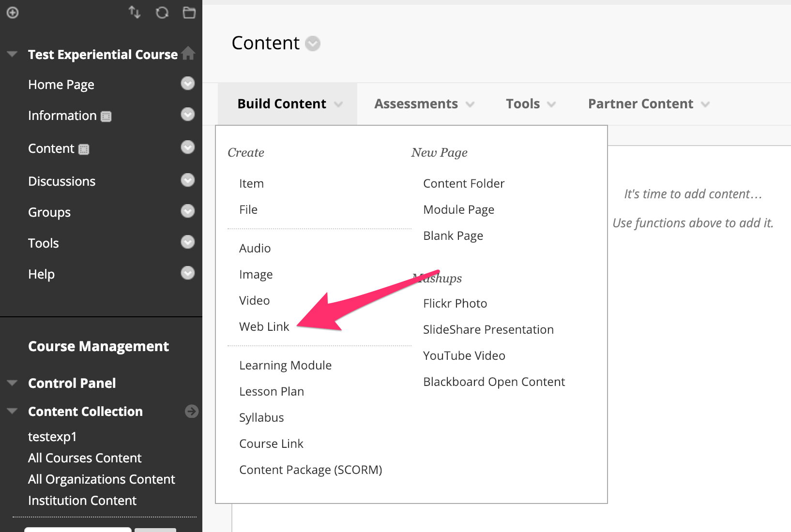791x532 pixels.
Task: Open the Tools menu in action bar
Action: coord(531,104)
